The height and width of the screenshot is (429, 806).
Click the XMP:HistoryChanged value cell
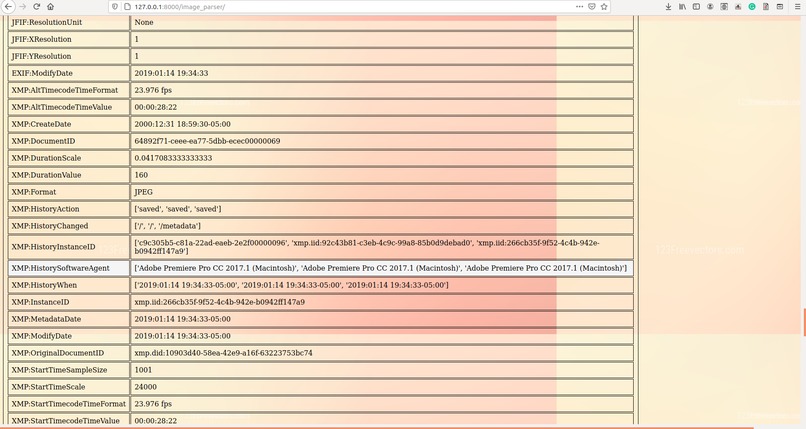pos(382,226)
